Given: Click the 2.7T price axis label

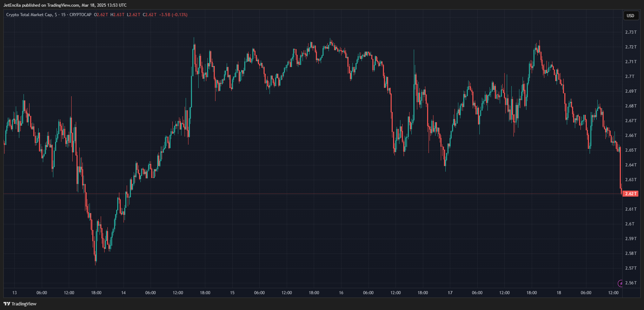Looking at the screenshot, I should pos(630,77).
